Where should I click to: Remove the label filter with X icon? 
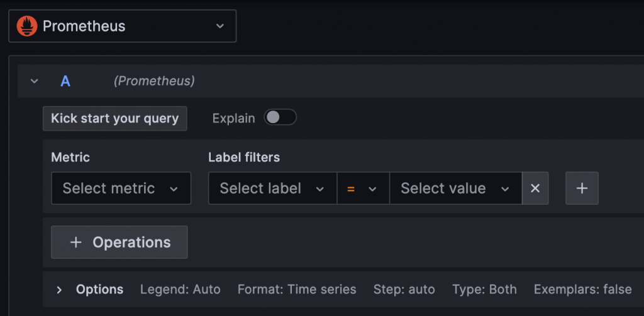[x=535, y=188]
